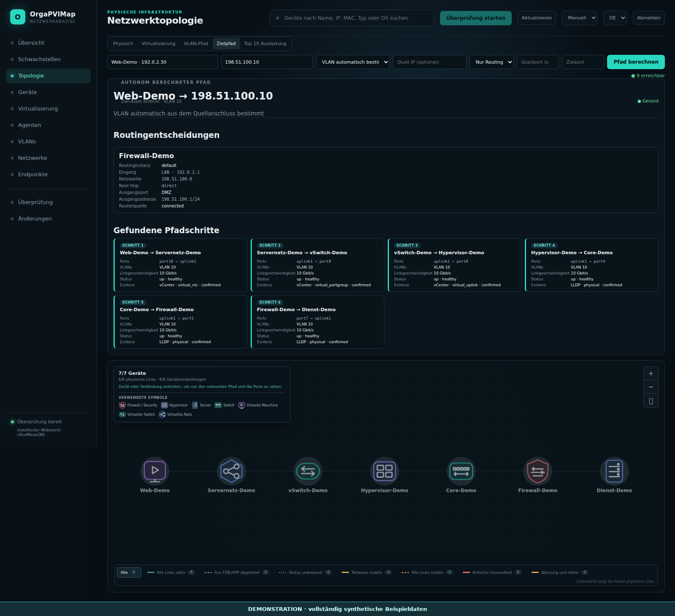
Task: Click the Firewall / Security legend icon
Action: pyautogui.click(x=122, y=405)
